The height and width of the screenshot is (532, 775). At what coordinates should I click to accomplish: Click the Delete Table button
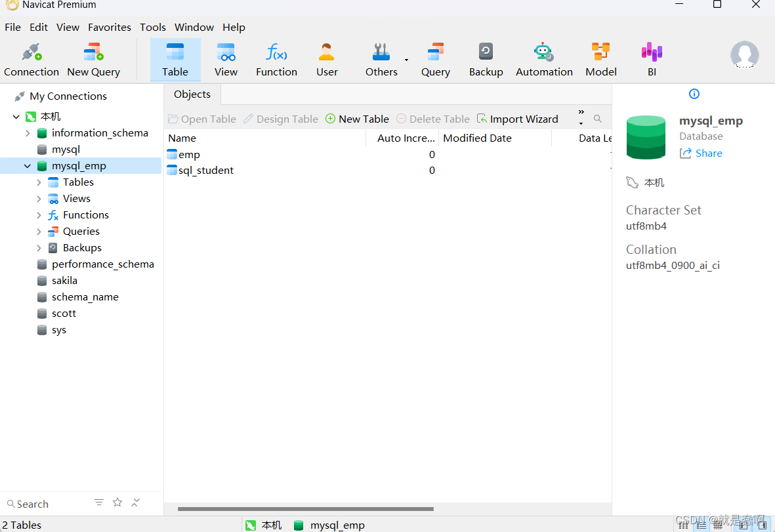point(433,119)
